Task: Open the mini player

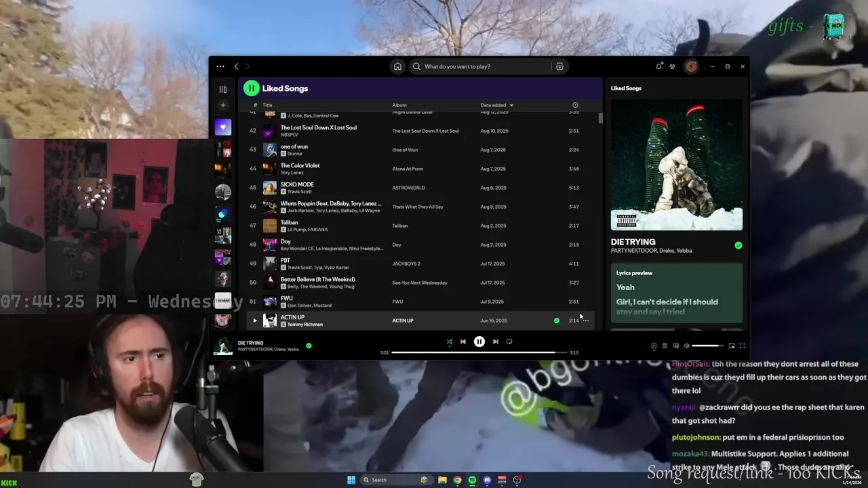Action: click(731, 346)
